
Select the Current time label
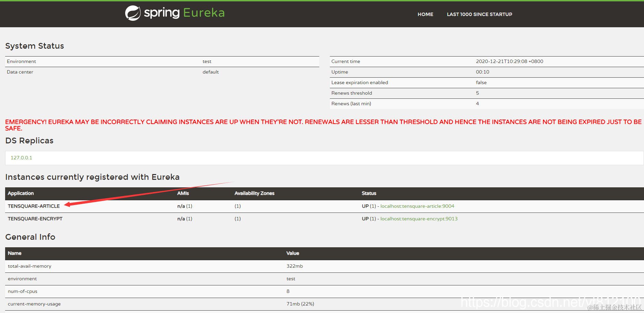click(346, 61)
